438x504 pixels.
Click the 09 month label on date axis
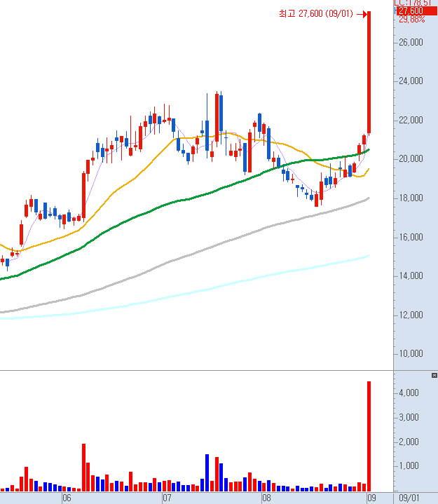point(372,498)
